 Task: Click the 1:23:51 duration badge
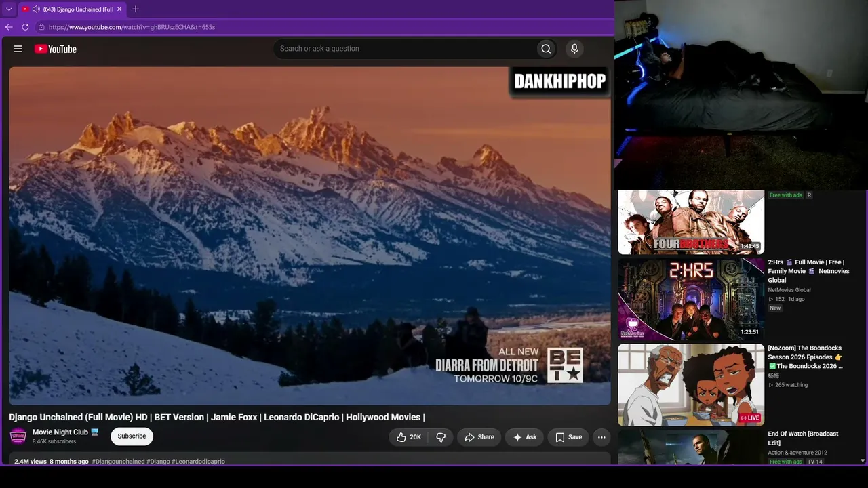(749, 332)
